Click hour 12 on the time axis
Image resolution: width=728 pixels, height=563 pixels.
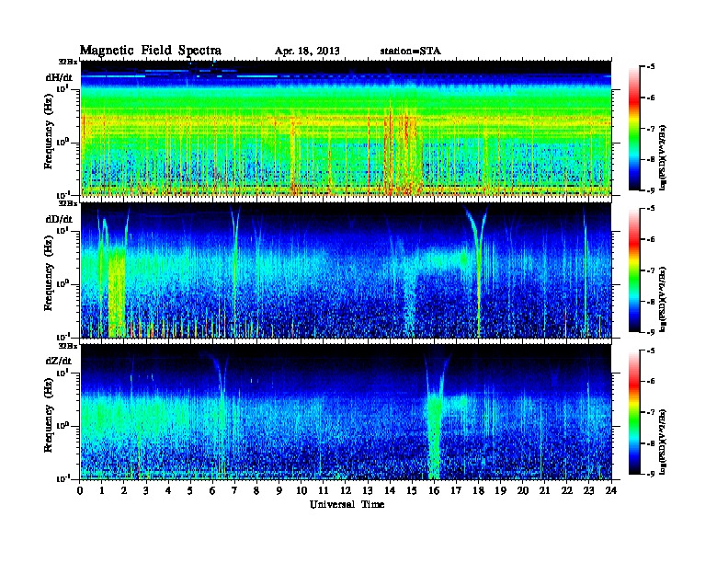346,491
